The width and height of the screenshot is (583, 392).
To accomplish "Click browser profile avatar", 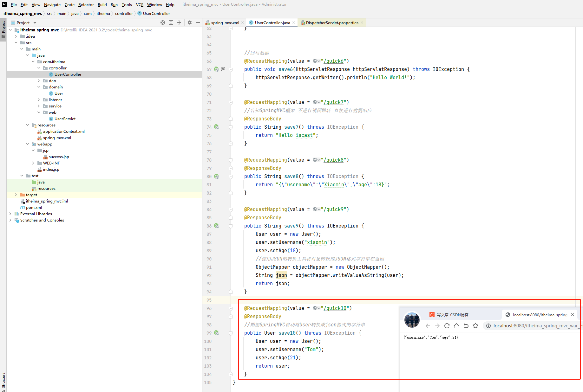I will (x=412, y=320).
